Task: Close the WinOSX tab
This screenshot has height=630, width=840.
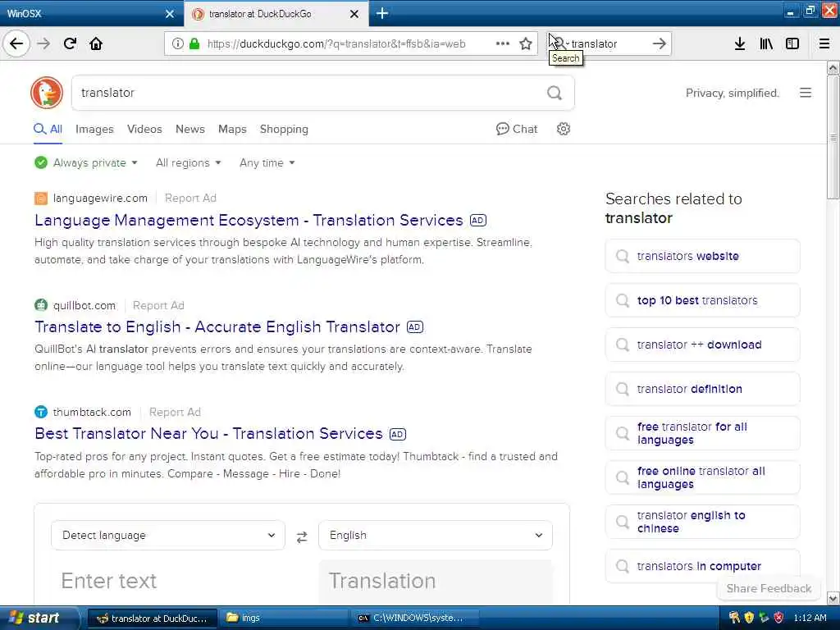Action: [x=169, y=14]
